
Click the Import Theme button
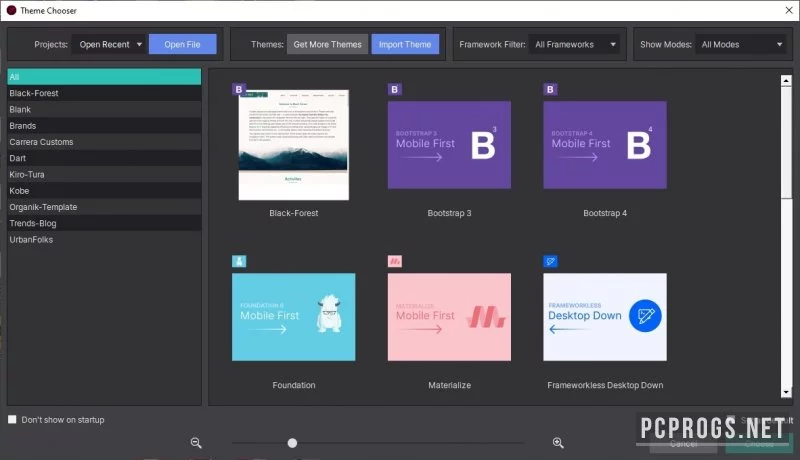point(405,44)
